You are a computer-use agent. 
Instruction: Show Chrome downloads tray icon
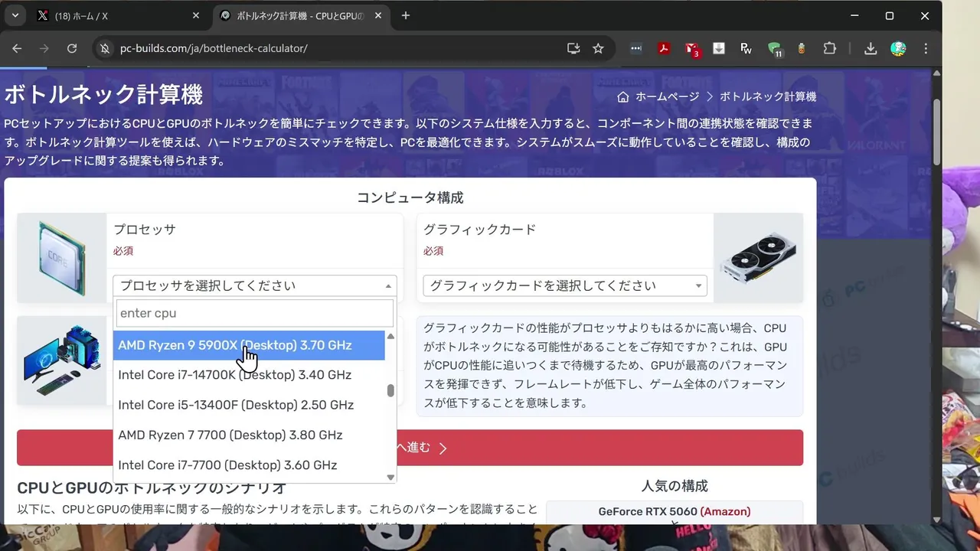[871, 48]
